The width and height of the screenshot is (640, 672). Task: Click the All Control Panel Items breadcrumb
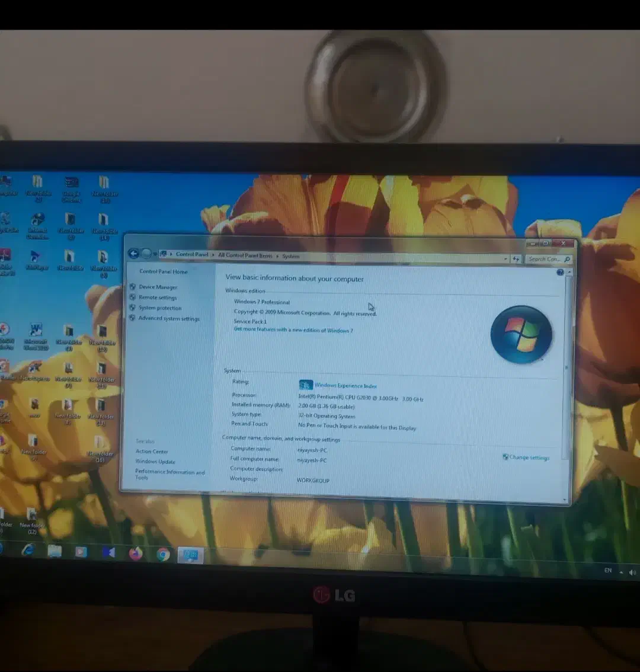(245, 255)
